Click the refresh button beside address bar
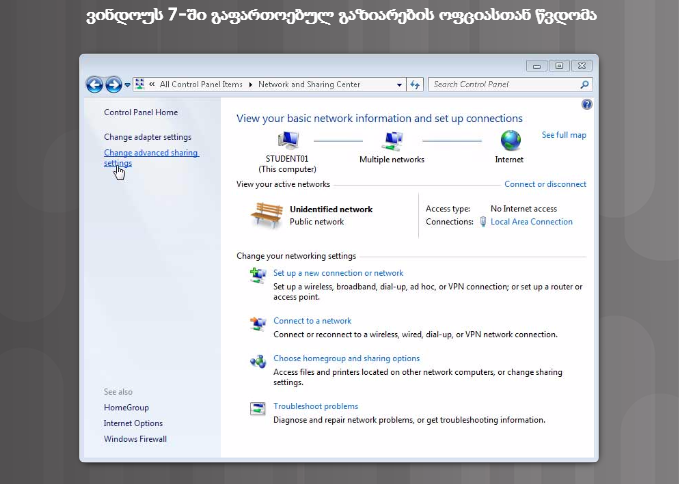 point(416,85)
